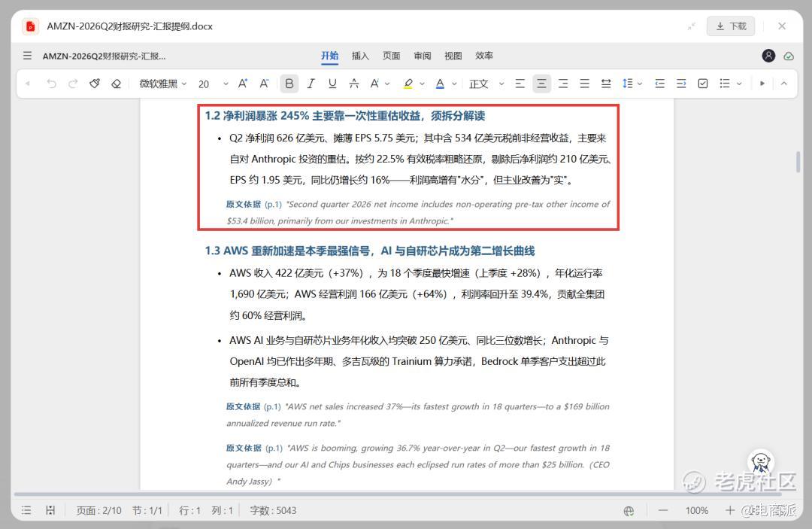
Task: Open the font color dropdown arrow
Action: click(x=454, y=84)
